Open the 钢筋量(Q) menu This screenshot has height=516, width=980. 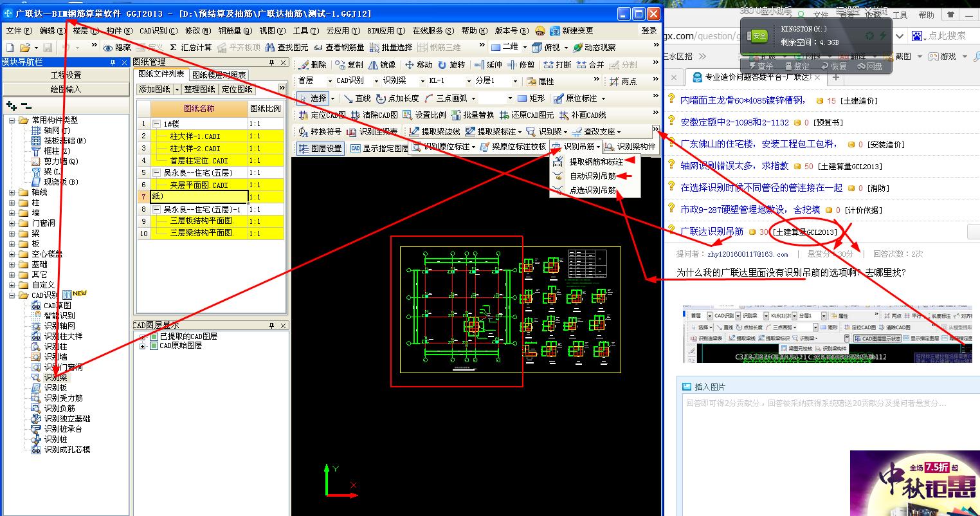235,30
